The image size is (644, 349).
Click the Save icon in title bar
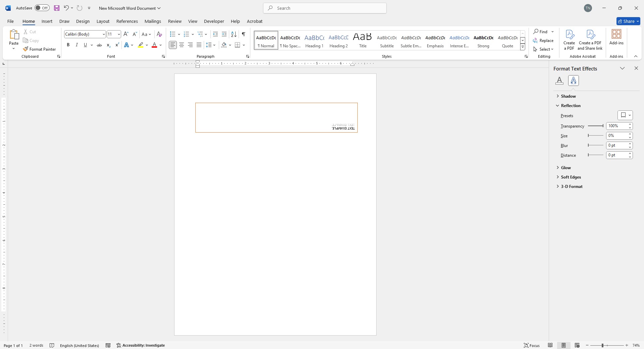point(57,8)
